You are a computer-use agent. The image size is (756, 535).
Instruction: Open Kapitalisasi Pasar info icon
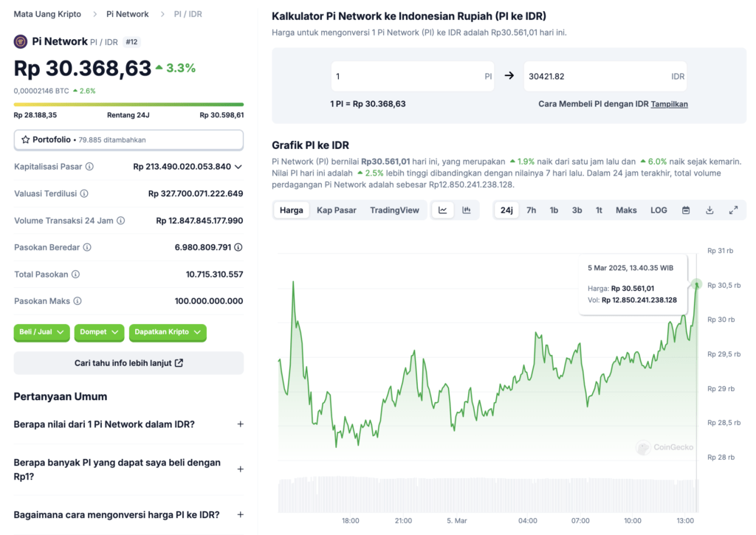[89, 167]
